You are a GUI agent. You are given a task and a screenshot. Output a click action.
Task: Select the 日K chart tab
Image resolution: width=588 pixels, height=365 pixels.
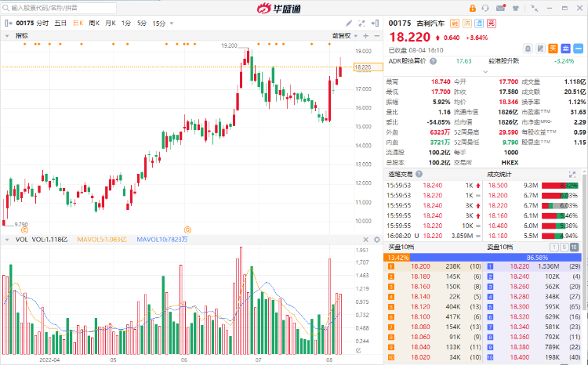[x=78, y=23]
